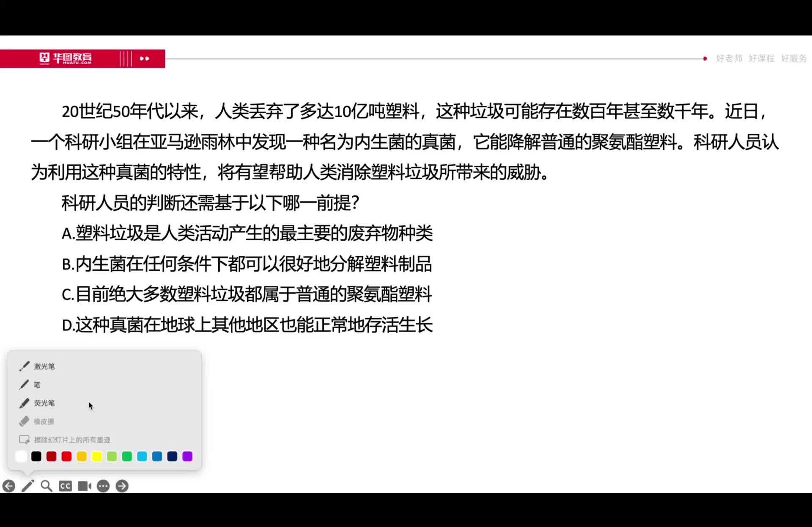
Task: Select 荧光笔 highlighter option
Action: coord(44,403)
